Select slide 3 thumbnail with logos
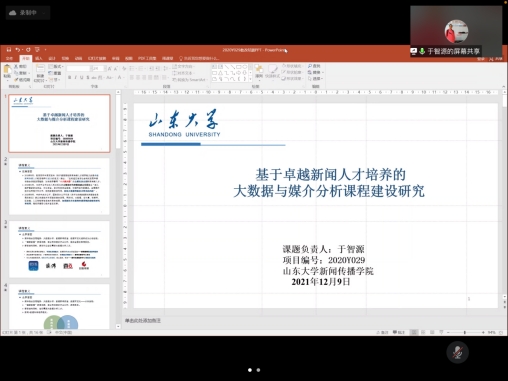This screenshot has height=381, width=508. coord(59,249)
